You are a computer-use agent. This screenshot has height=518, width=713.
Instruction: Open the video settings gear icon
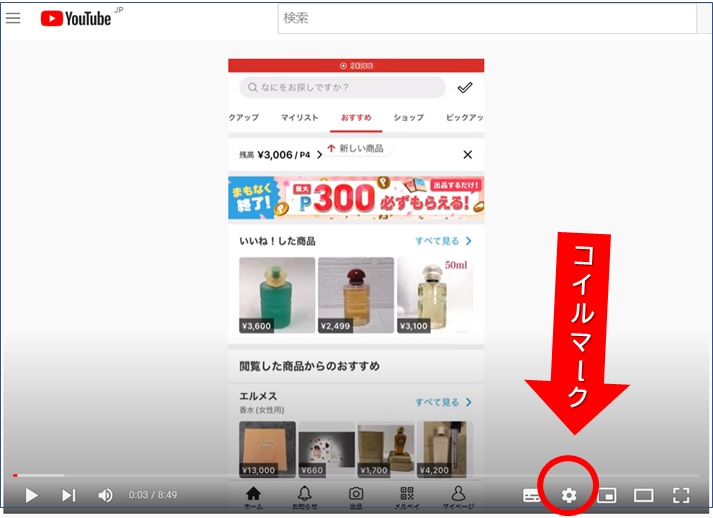point(569,495)
